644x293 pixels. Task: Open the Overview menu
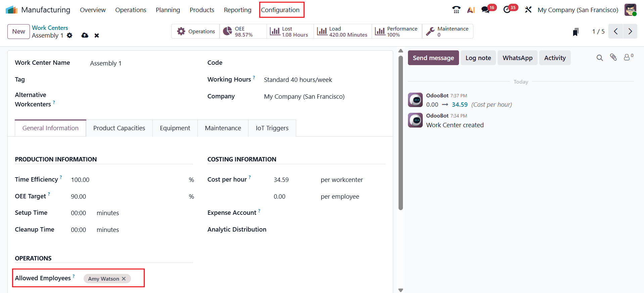click(93, 10)
